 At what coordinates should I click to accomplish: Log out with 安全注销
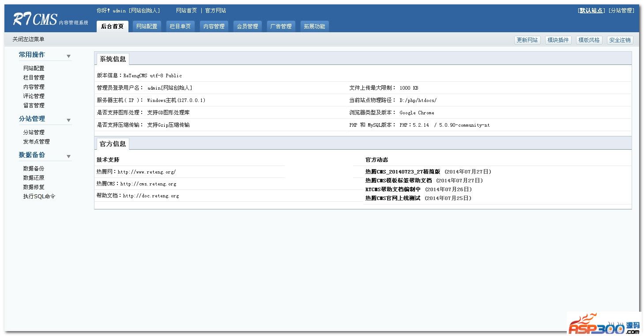620,40
